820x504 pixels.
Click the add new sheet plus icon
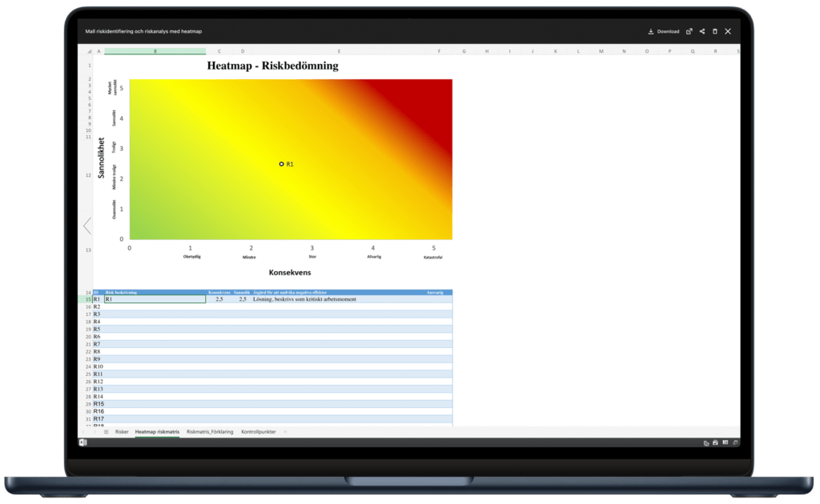(x=284, y=432)
